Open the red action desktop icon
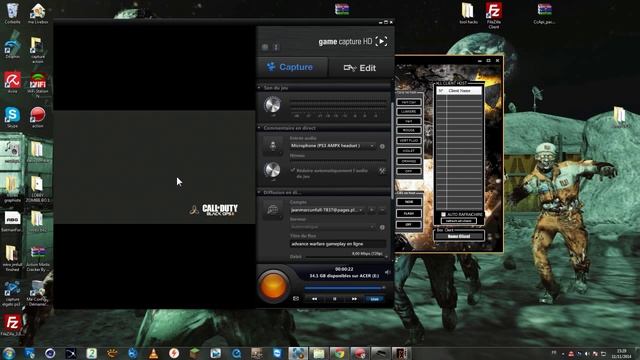This screenshot has height=360, width=640. [38, 118]
